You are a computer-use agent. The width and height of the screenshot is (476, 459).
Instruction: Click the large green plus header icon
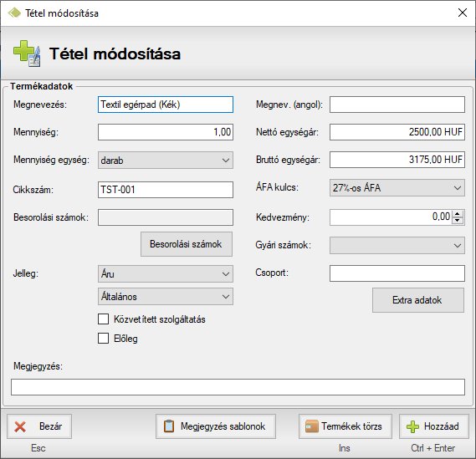point(27,54)
